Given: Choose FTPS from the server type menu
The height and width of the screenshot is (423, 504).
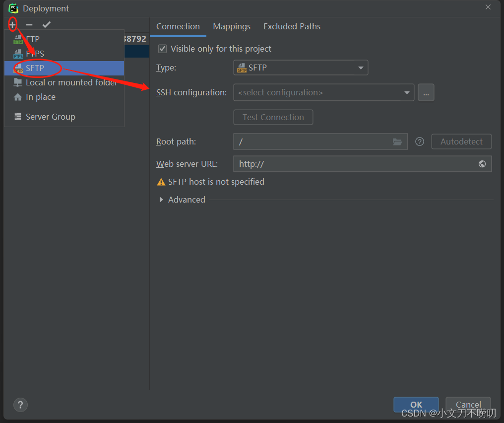Looking at the screenshot, I should click(64, 54).
